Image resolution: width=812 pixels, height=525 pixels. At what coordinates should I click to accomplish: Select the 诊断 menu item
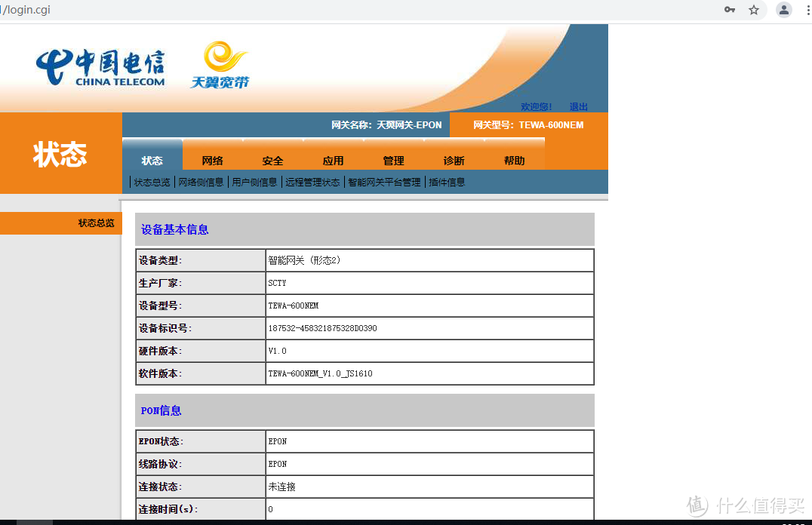click(454, 160)
